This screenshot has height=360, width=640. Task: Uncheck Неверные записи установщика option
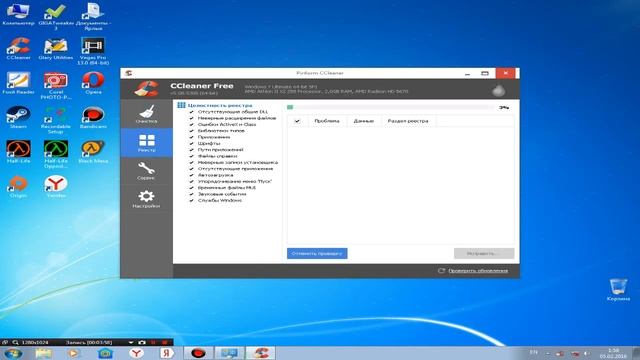(x=191, y=162)
